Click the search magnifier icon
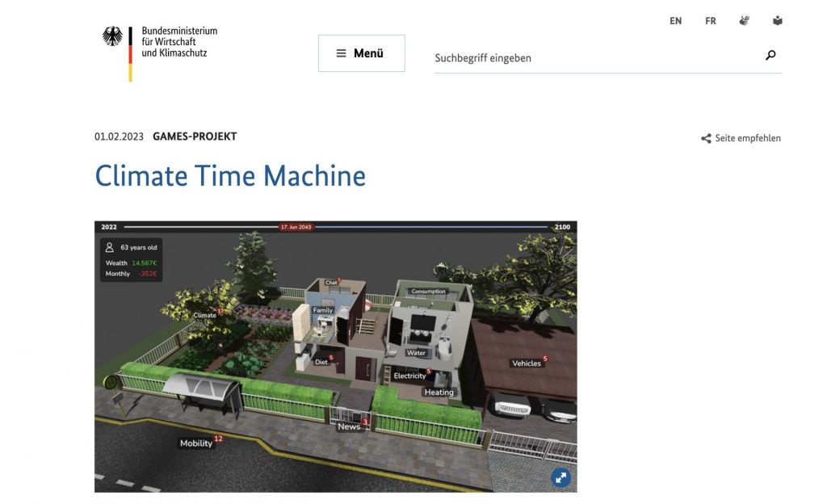 click(770, 56)
